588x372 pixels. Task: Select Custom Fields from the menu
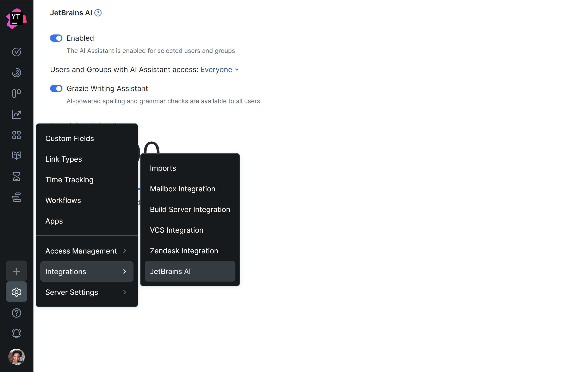pyautogui.click(x=87, y=138)
